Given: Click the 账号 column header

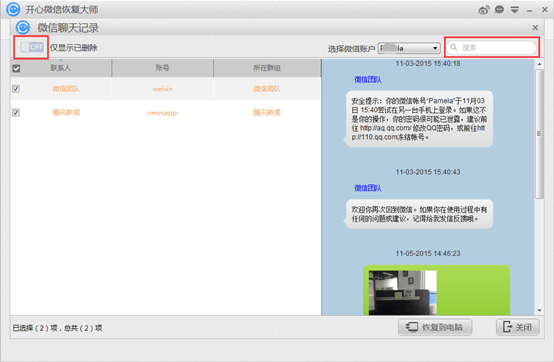Looking at the screenshot, I should pyautogui.click(x=163, y=68).
